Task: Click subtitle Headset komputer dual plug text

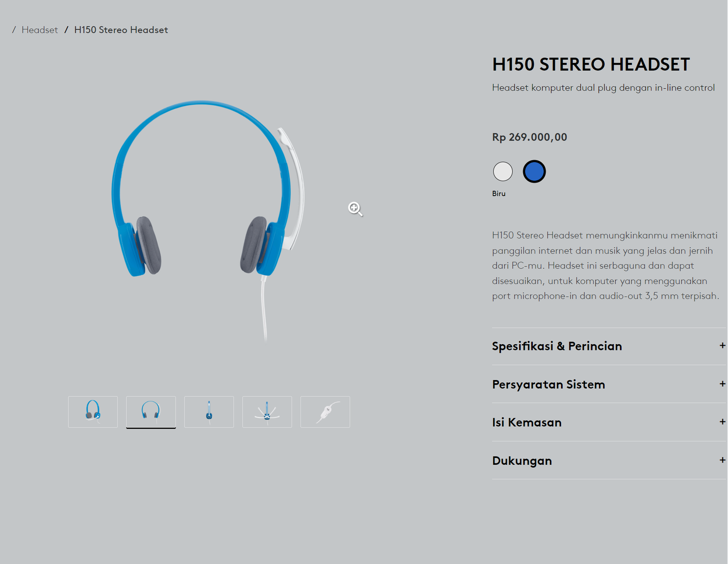Action: (603, 87)
